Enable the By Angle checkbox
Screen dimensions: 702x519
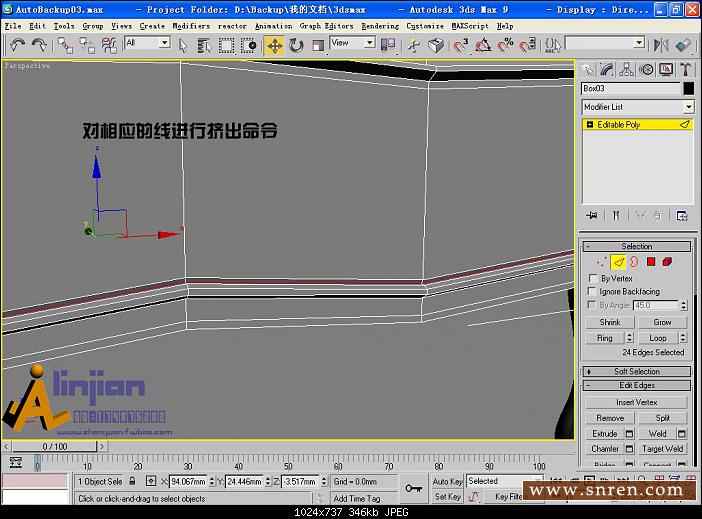(x=593, y=305)
